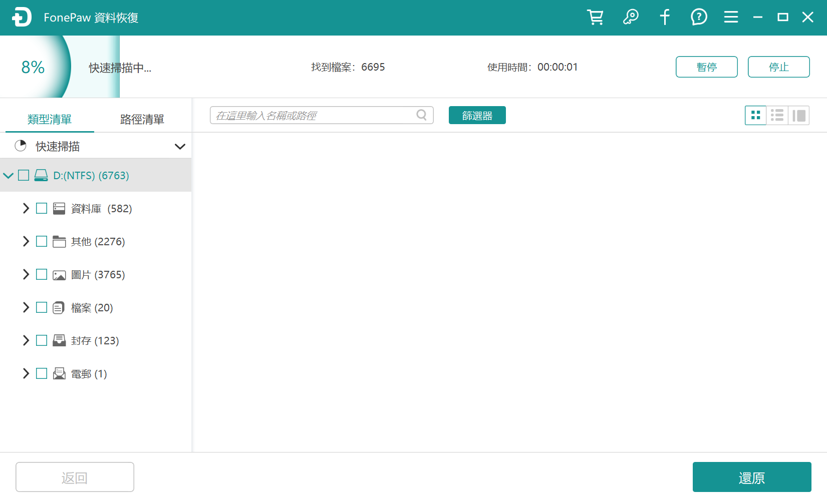The height and width of the screenshot is (504, 827).
Task: Expand the 電郵 tree node
Action: click(x=26, y=373)
